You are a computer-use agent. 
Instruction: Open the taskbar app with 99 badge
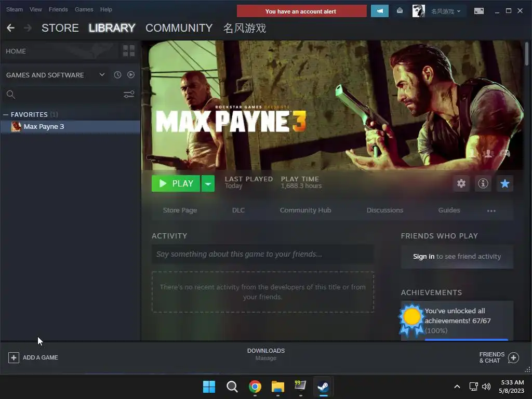tap(301, 387)
